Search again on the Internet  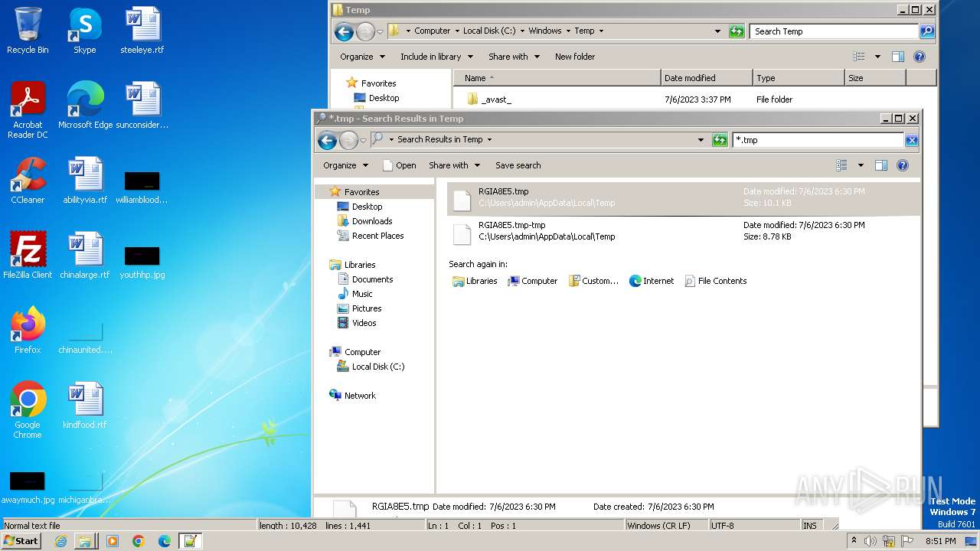(x=652, y=281)
